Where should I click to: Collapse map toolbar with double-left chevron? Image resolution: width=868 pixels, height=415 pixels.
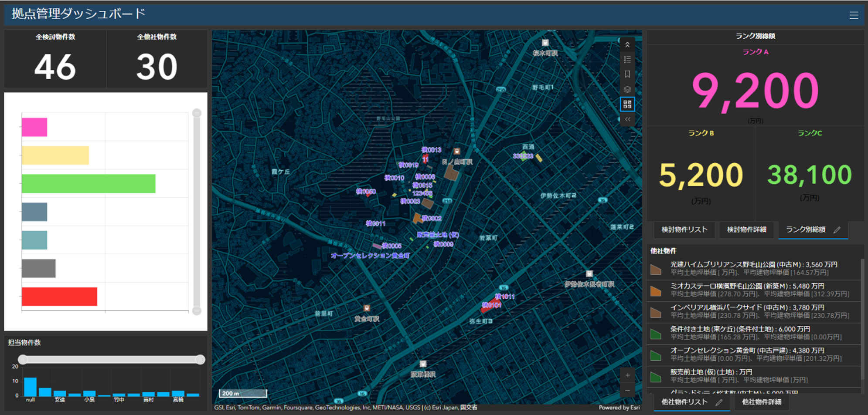coord(627,119)
